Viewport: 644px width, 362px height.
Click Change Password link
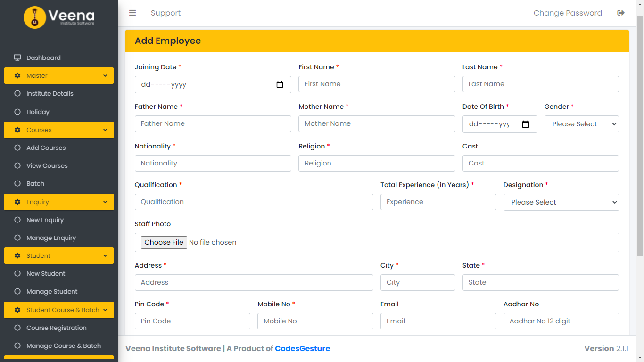point(568,13)
